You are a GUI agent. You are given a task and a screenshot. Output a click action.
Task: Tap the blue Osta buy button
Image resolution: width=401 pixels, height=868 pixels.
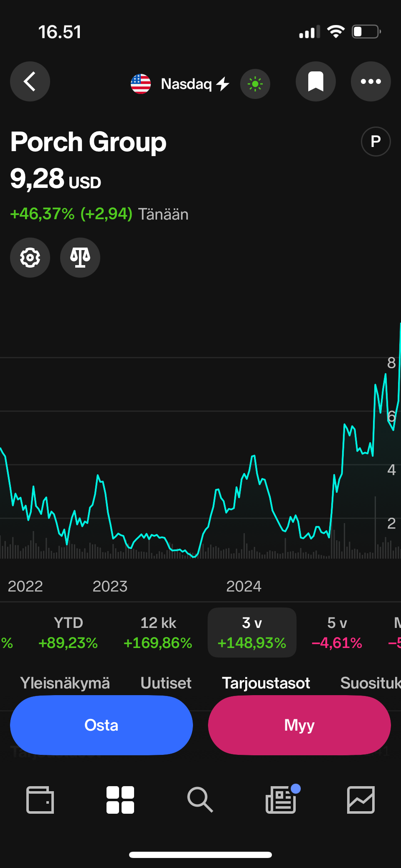pos(102,725)
